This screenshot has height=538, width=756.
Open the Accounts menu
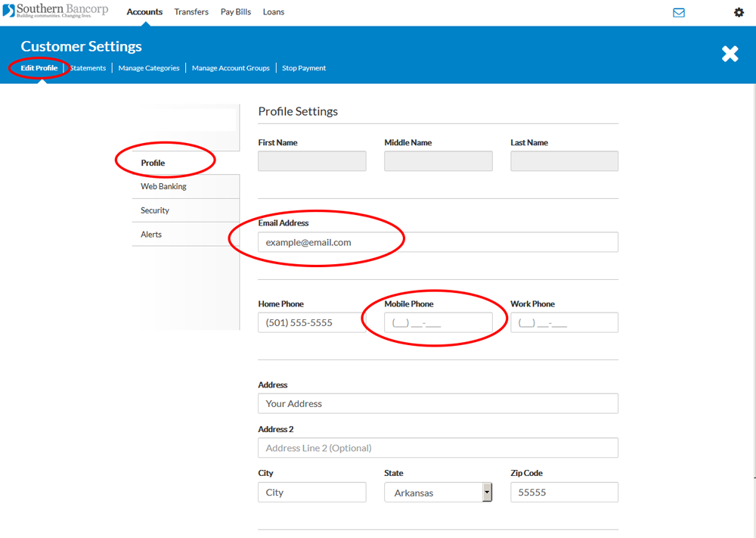(144, 12)
